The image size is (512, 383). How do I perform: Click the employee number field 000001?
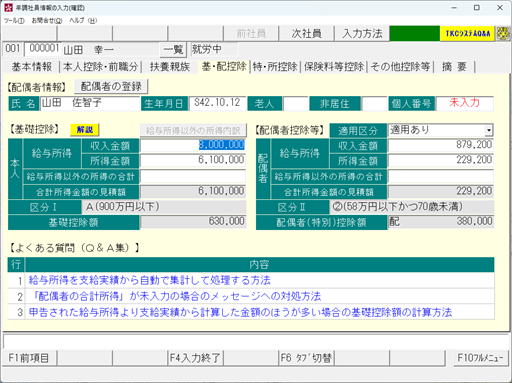(43, 49)
